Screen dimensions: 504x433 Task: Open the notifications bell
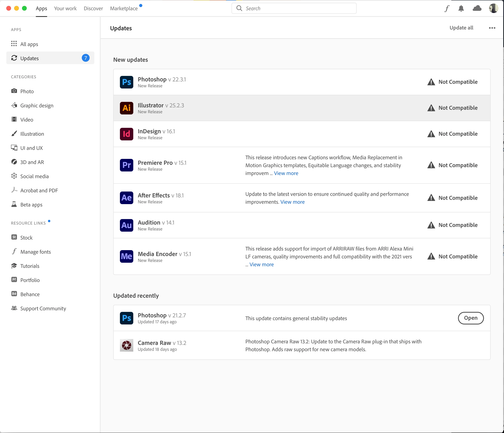pyautogui.click(x=461, y=8)
